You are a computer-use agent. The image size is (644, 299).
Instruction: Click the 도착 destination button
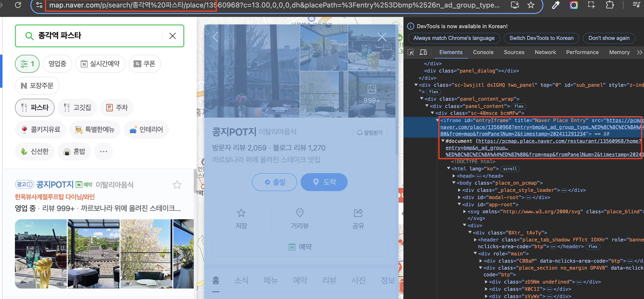click(x=324, y=182)
